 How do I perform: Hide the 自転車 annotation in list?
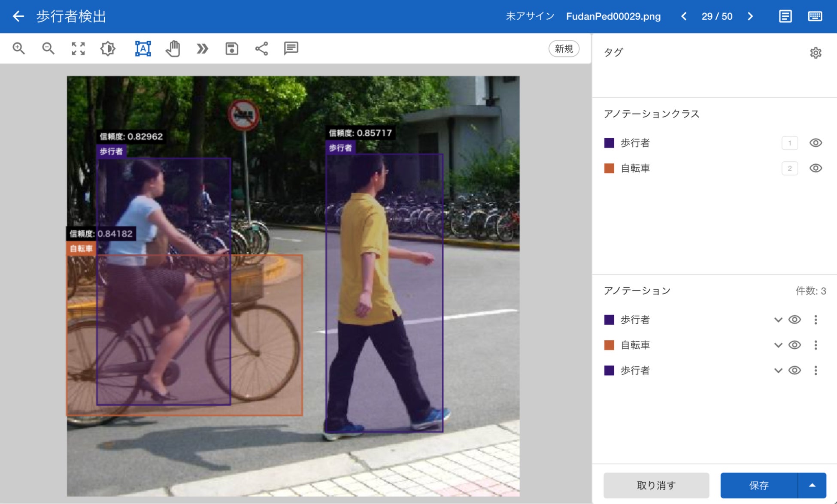[x=795, y=345]
